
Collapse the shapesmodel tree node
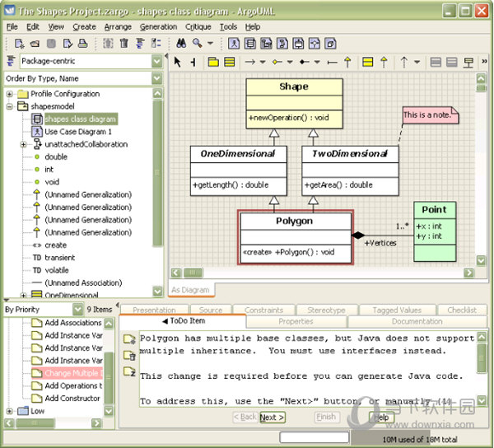pyautogui.click(x=9, y=106)
